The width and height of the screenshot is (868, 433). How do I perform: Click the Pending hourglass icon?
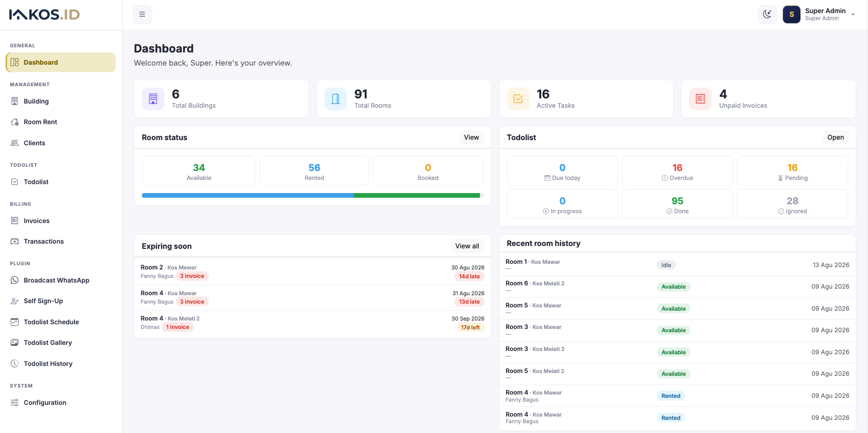780,178
